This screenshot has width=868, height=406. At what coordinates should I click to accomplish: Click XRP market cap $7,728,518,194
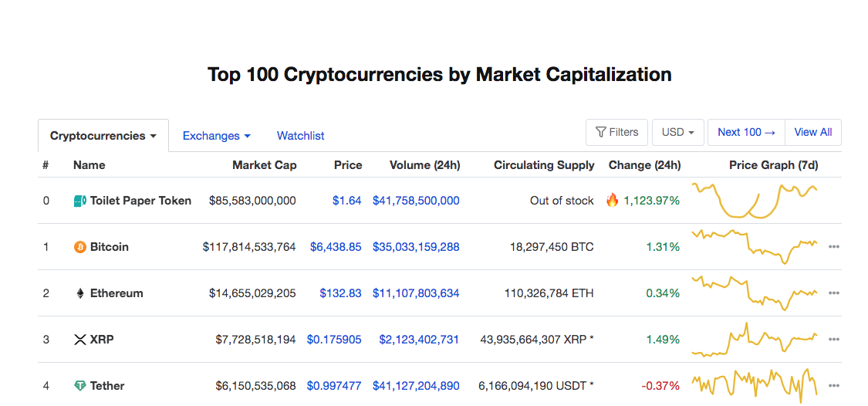[x=255, y=340]
